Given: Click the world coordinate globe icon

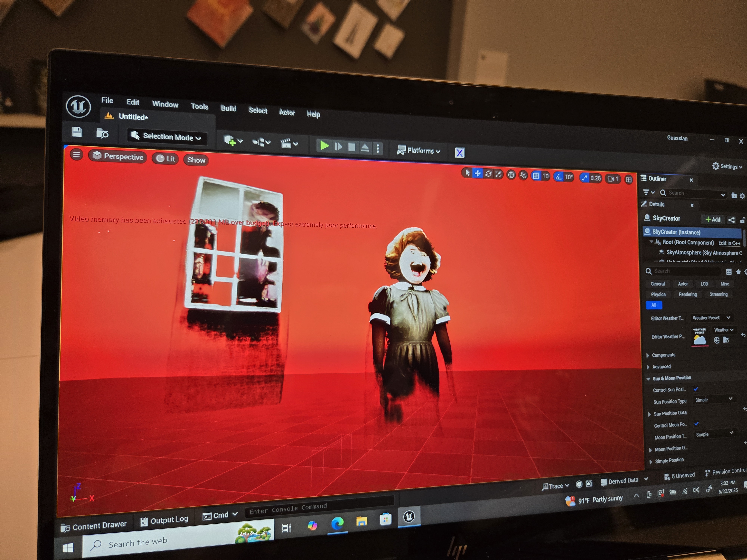Looking at the screenshot, I should pos(511,175).
